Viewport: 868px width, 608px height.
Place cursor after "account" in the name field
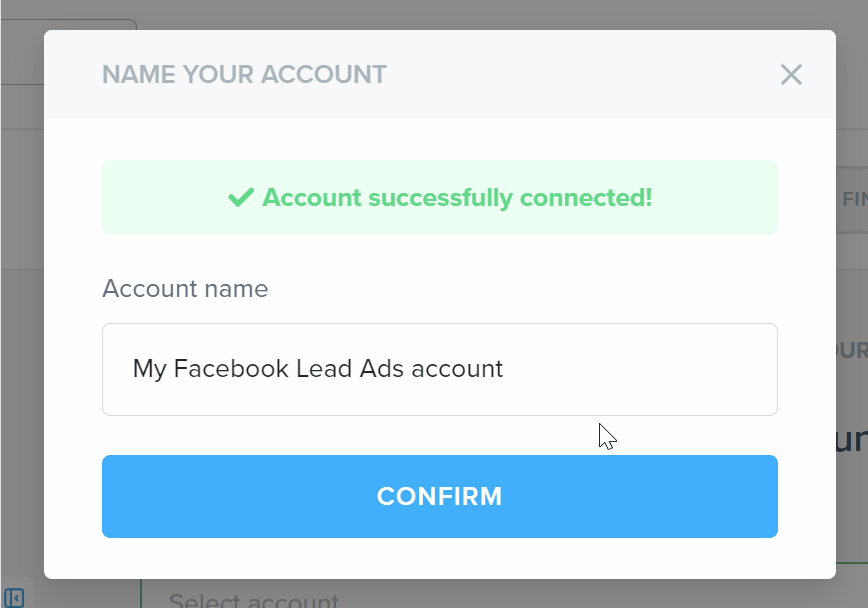coord(504,369)
